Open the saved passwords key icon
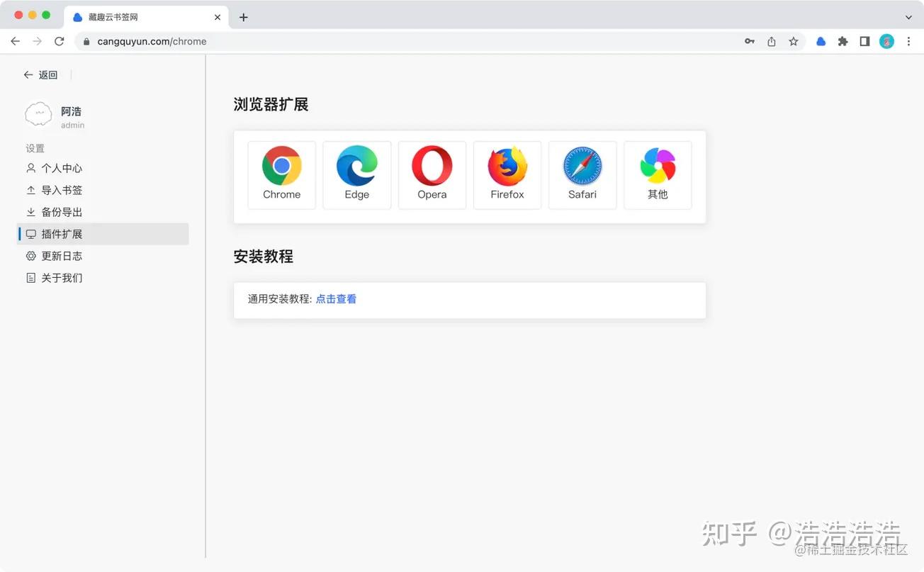 click(x=750, y=41)
